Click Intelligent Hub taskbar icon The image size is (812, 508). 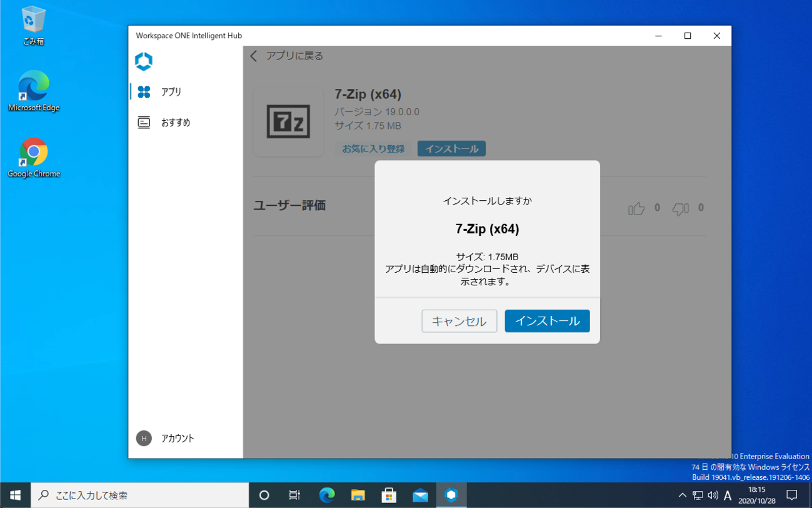click(x=451, y=495)
